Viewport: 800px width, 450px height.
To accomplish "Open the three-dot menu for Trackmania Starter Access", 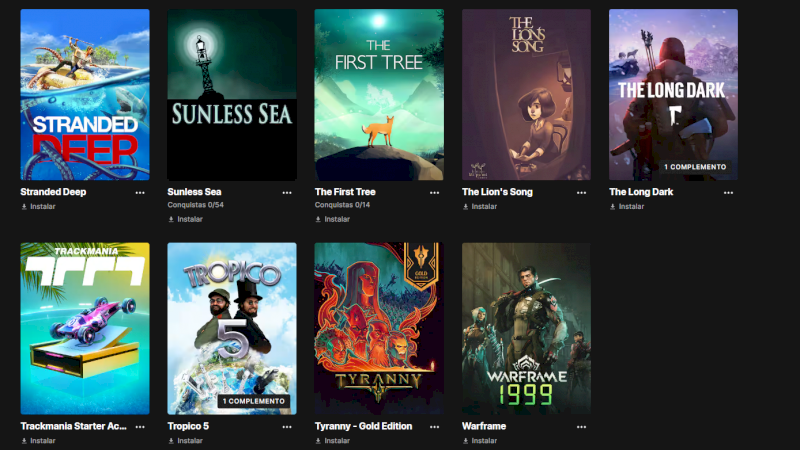I will 140,427.
